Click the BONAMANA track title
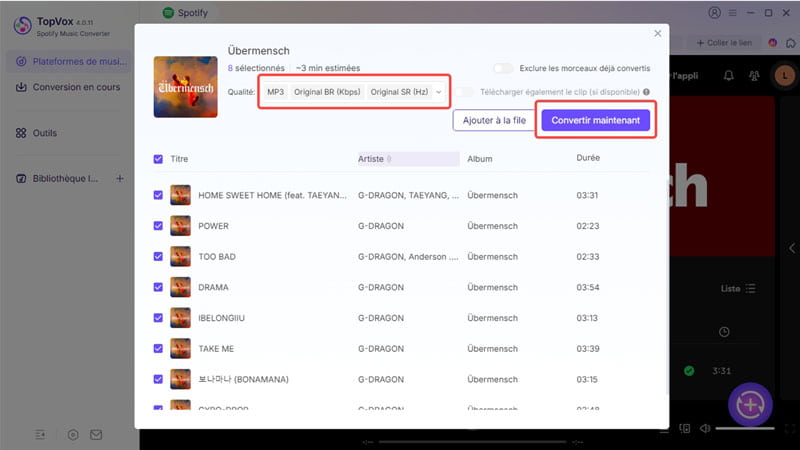 click(x=243, y=379)
